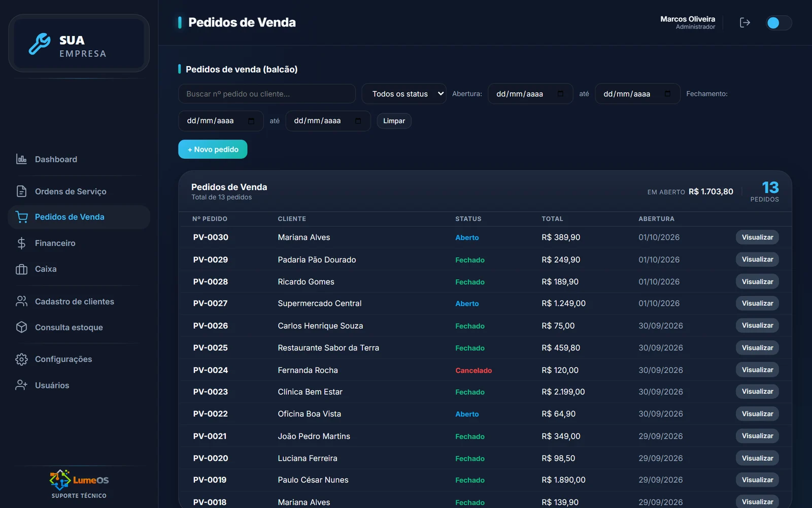Click the Cliente column header
The height and width of the screenshot is (508, 812).
[x=292, y=219]
